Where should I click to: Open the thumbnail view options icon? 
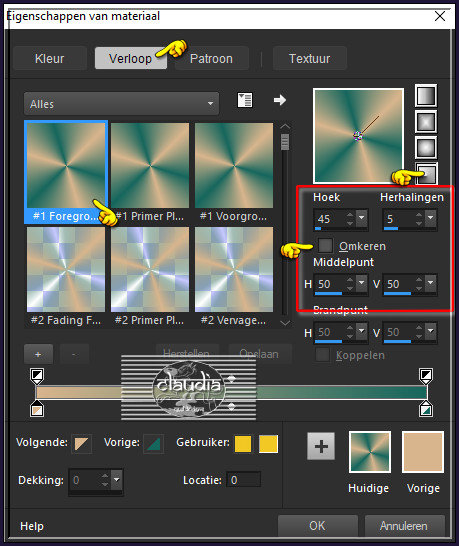coord(245,100)
